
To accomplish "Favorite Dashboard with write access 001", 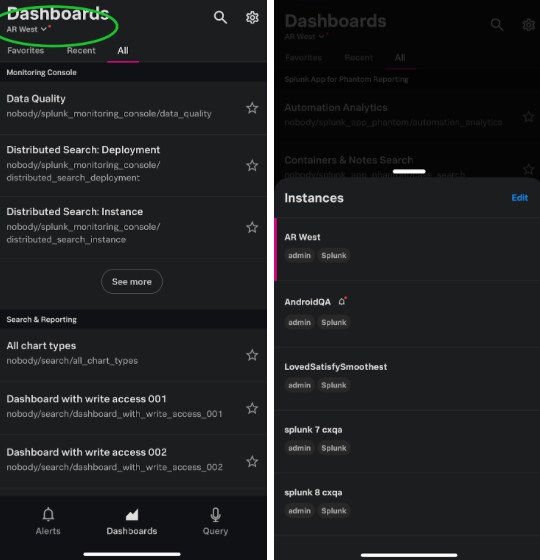I will coord(252,408).
